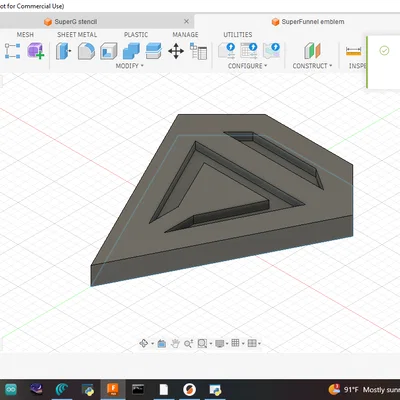Open the SHEET METAL ribbon tab

point(77,35)
